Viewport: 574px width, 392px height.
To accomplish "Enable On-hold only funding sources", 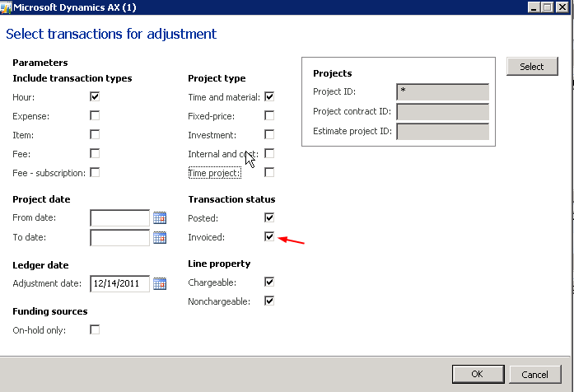I will [x=95, y=329].
